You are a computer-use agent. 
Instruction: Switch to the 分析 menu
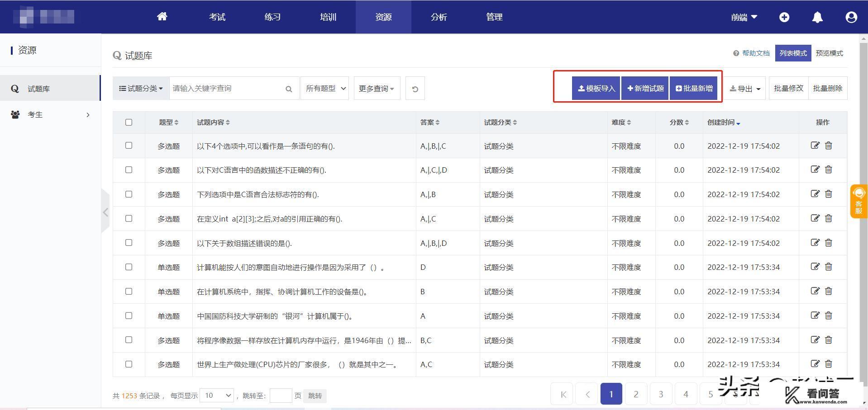coord(438,17)
